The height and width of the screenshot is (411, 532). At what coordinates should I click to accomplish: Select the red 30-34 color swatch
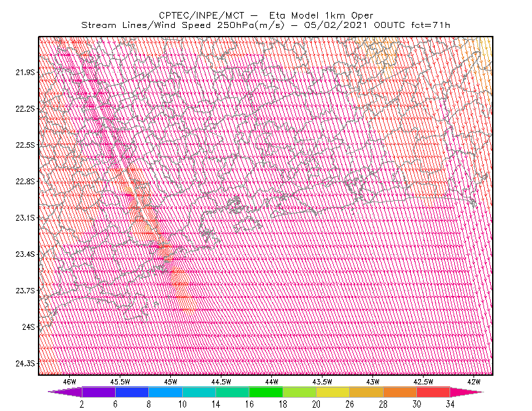coord(434,392)
